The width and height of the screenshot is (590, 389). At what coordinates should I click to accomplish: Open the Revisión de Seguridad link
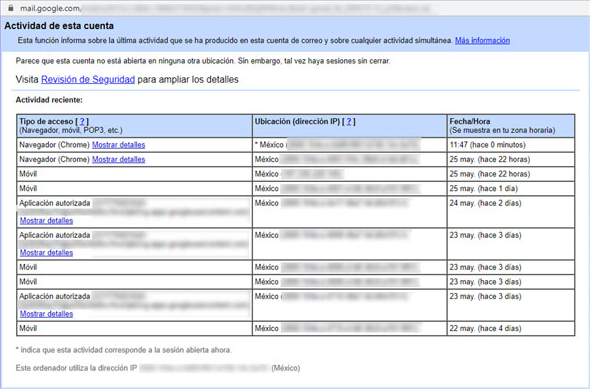(x=88, y=80)
